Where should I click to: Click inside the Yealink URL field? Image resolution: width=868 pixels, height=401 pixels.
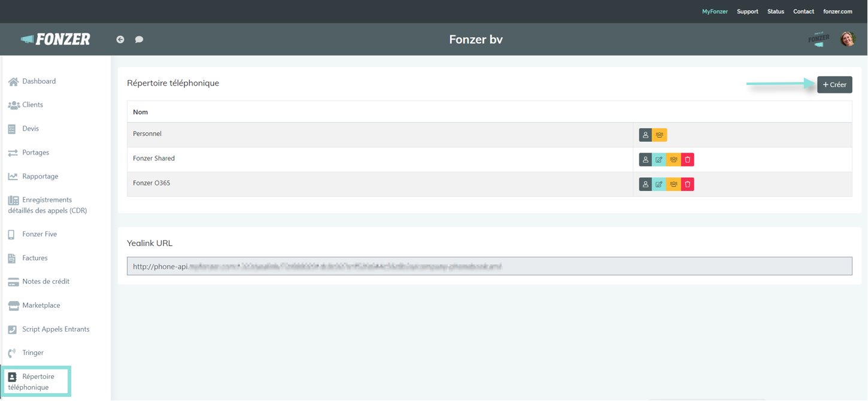tap(490, 266)
